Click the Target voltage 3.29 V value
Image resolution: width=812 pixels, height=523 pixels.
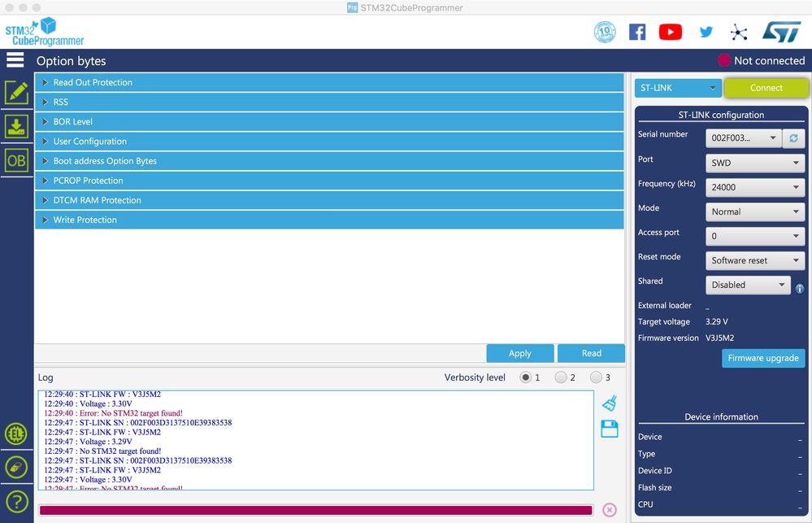point(717,321)
